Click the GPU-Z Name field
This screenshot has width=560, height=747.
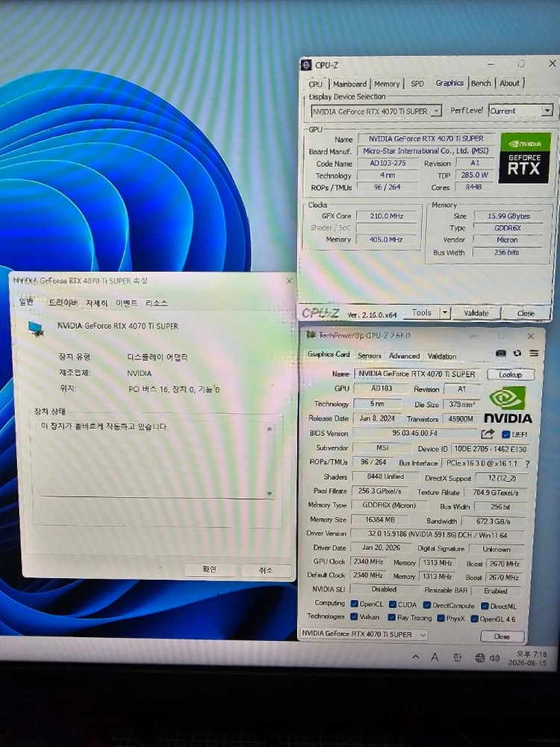(417, 374)
